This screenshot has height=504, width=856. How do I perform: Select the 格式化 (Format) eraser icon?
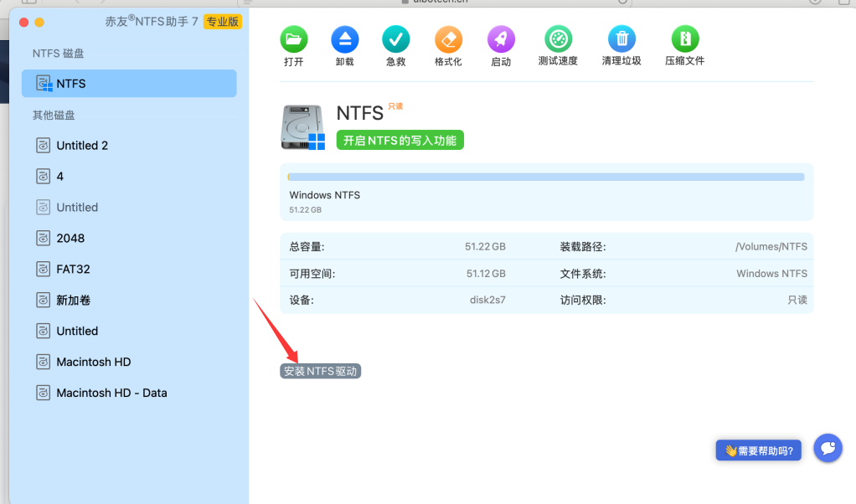click(448, 39)
